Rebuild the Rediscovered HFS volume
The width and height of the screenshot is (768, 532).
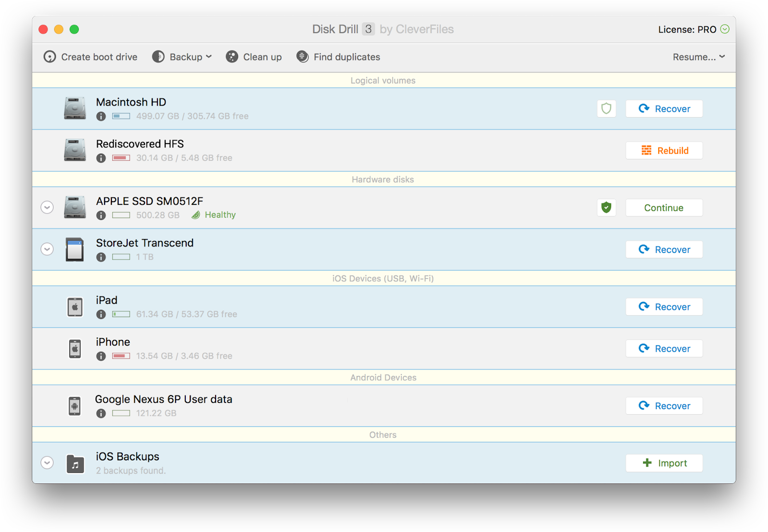pos(664,151)
